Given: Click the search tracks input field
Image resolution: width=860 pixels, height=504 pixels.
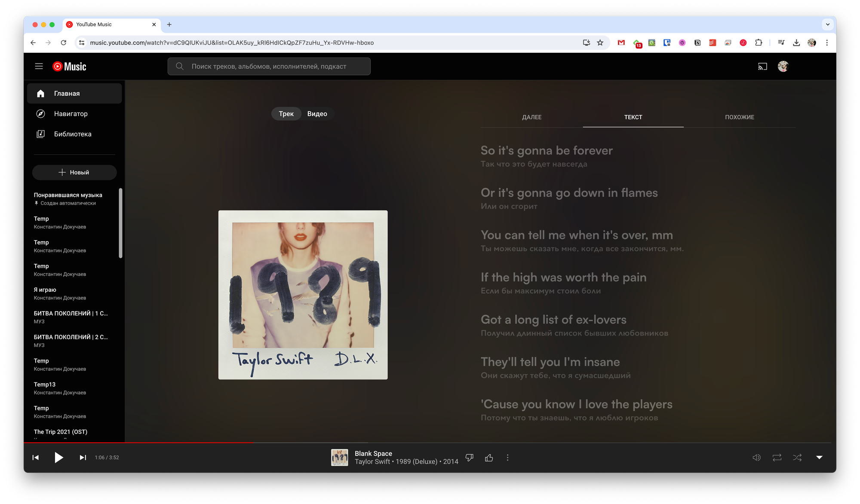Looking at the screenshot, I should [x=275, y=67].
